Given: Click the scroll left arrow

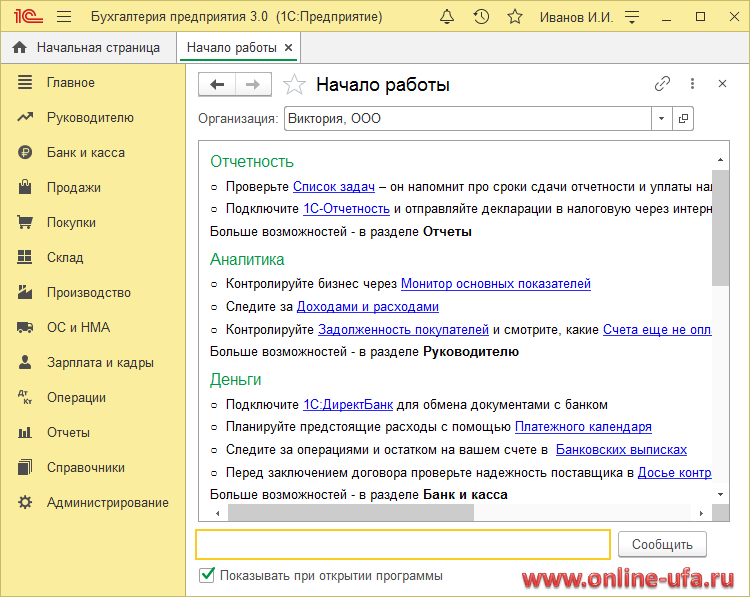Looking at the screenshot, I should pos(218,513).
